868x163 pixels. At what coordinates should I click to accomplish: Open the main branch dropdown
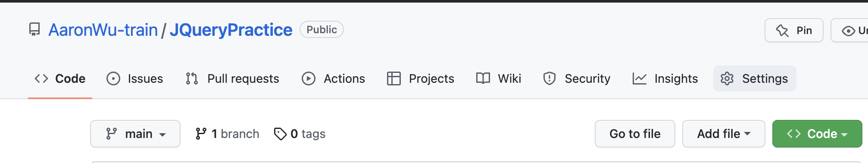135,134
